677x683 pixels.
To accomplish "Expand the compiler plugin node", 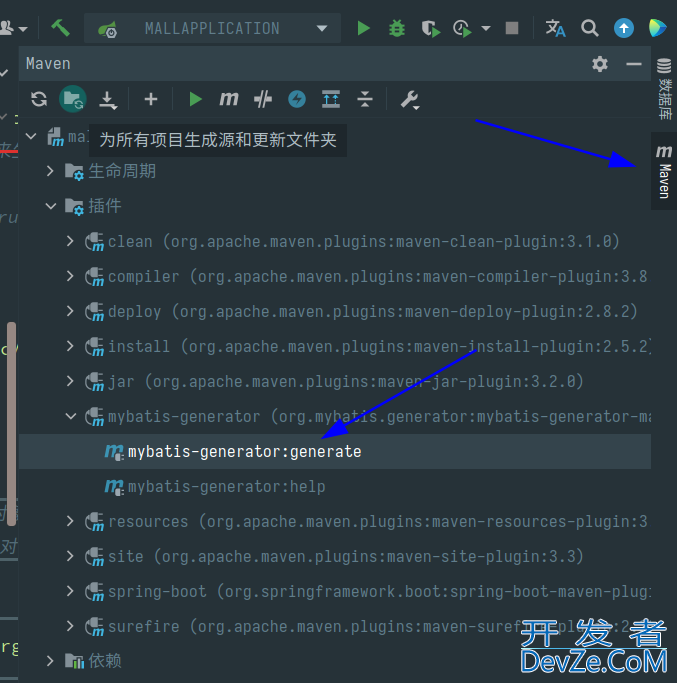I will [x=70, y=276].
